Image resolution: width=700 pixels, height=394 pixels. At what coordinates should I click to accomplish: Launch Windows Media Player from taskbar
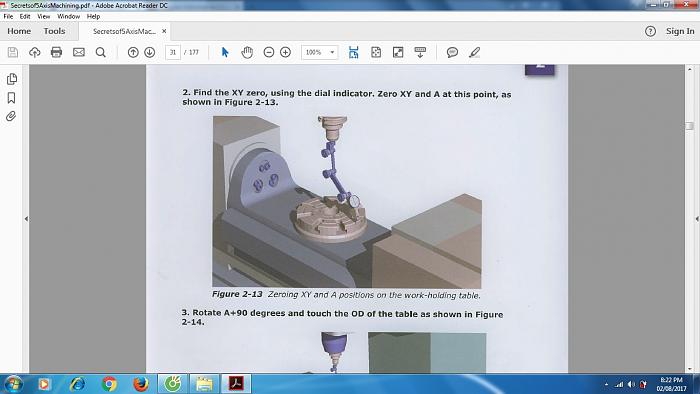(44, 384)
